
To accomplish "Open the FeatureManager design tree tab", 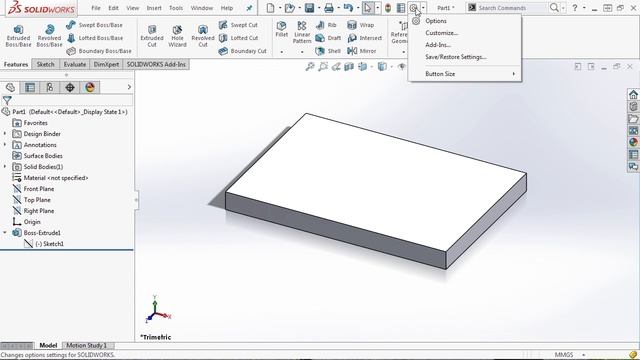I will (10, 87).
